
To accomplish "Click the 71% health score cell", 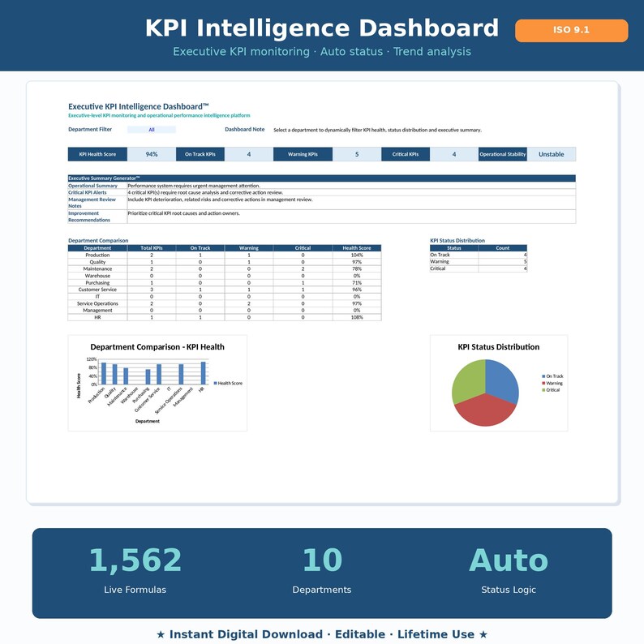I will coord(357,283).
